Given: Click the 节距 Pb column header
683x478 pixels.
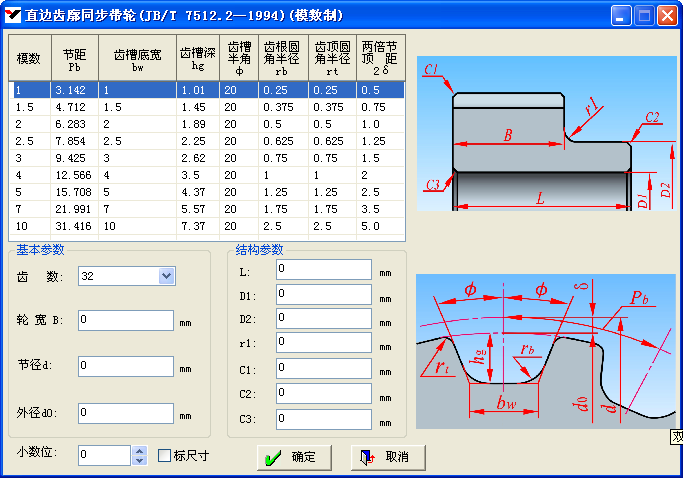Looking at the screenshot, I should point(74,58).
